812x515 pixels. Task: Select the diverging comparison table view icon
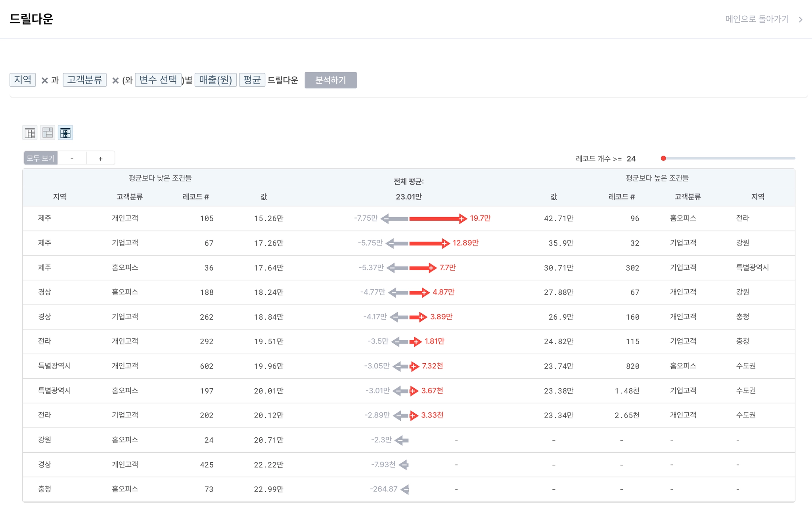tap(65, 133)
